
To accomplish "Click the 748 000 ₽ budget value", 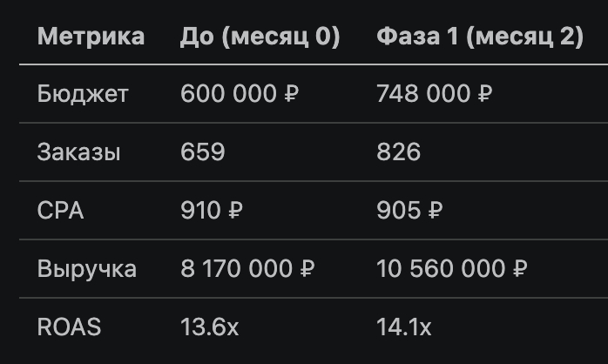I will click(x=434, y=94).
